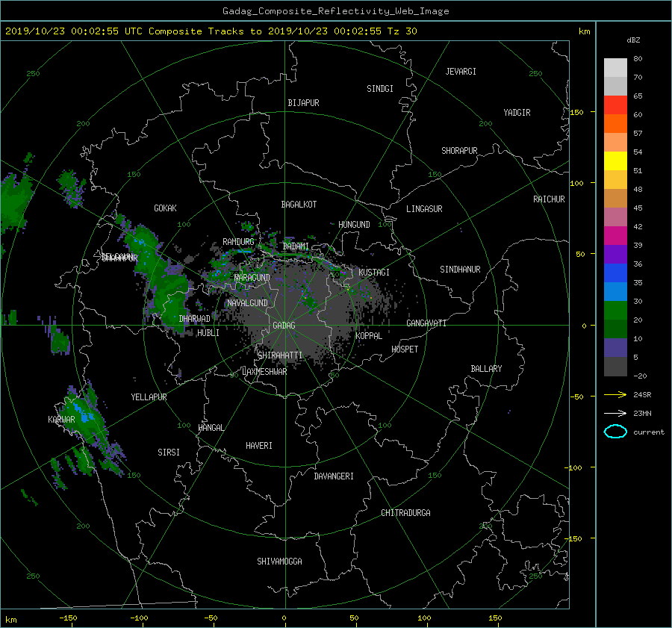Select the green 20-30 dBZ color swatch
The image size is (672, 628).
point(615,311)
